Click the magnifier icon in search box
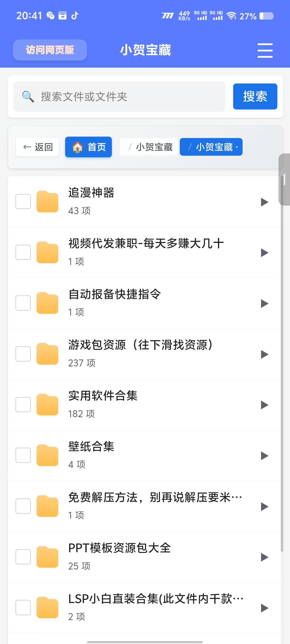This screenshot has width=290, height=644. click(x=28, y=97)
